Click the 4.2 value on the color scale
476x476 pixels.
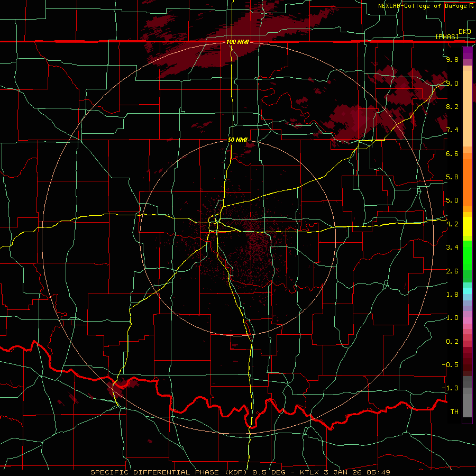452,224
